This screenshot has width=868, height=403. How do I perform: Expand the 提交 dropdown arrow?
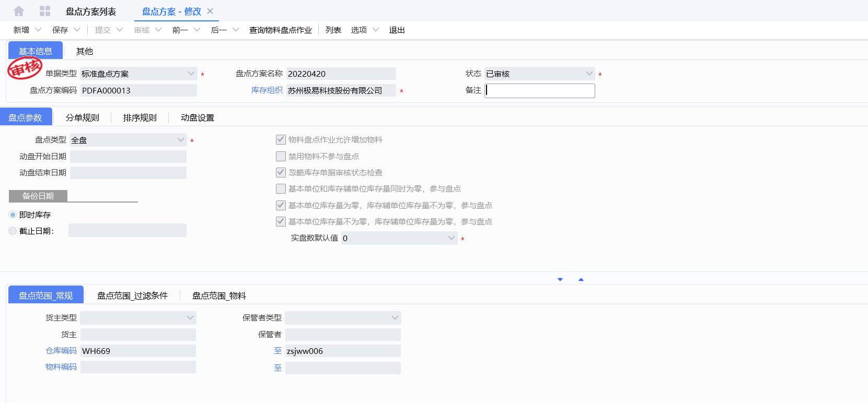[x=120, y=30]
